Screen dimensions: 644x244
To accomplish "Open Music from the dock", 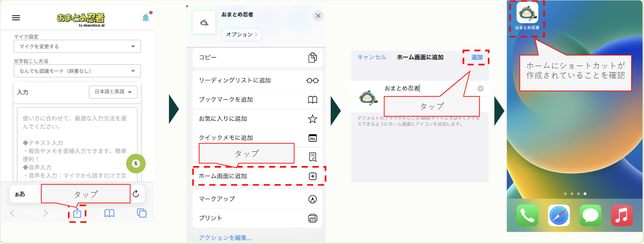I will point(622,215).
